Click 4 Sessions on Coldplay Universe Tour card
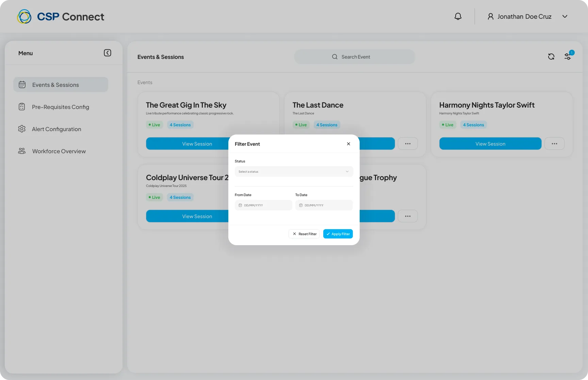 tap(180, 197)
